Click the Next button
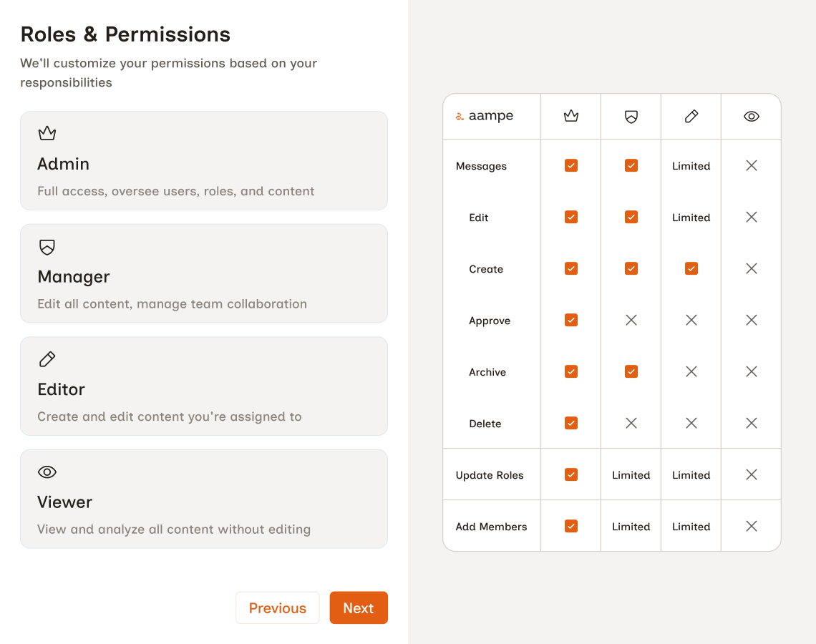Viewport: 816px width, 644px height. pos(359,608)
